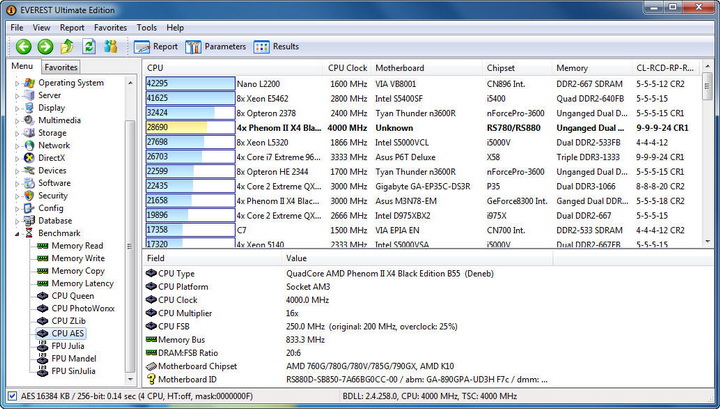This screenshot has height=409, width=720.
Task: Select the Network tree icon
Action: pyautogui.click(x=29, y=146)
